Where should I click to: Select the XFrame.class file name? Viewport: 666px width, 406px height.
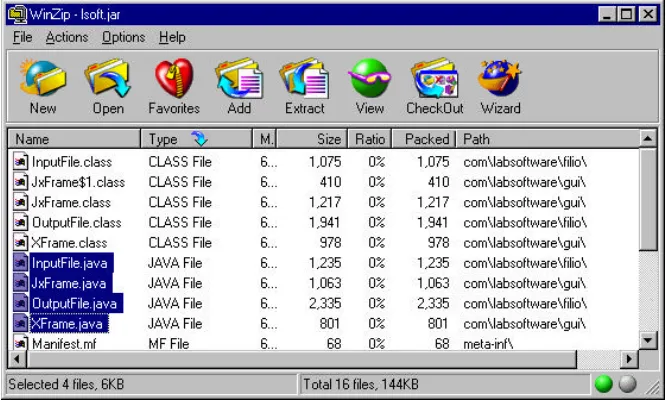point(69,242)
